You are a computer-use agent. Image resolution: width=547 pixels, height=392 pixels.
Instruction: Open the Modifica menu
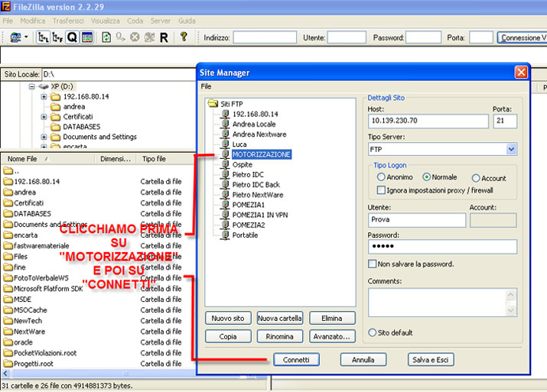32,21
